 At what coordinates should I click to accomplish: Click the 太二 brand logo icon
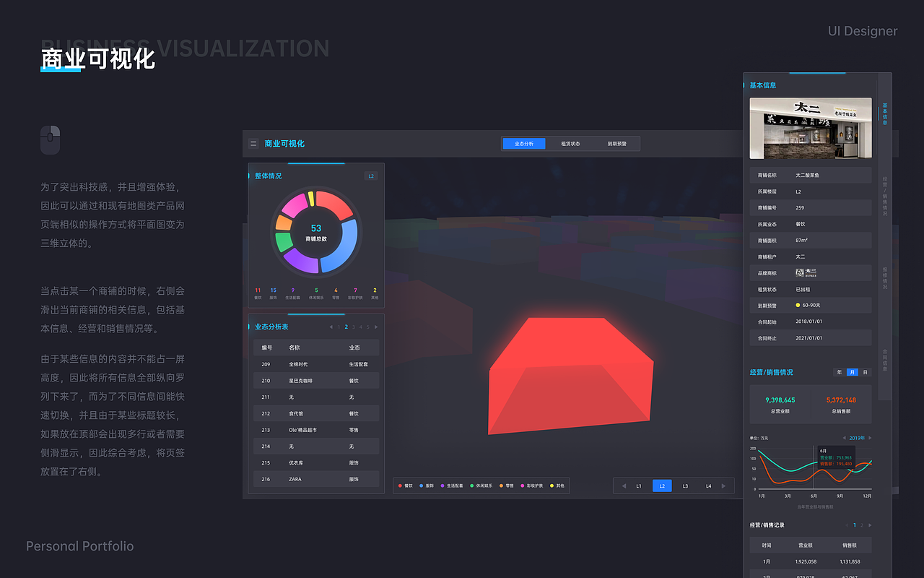coord(806,273)
